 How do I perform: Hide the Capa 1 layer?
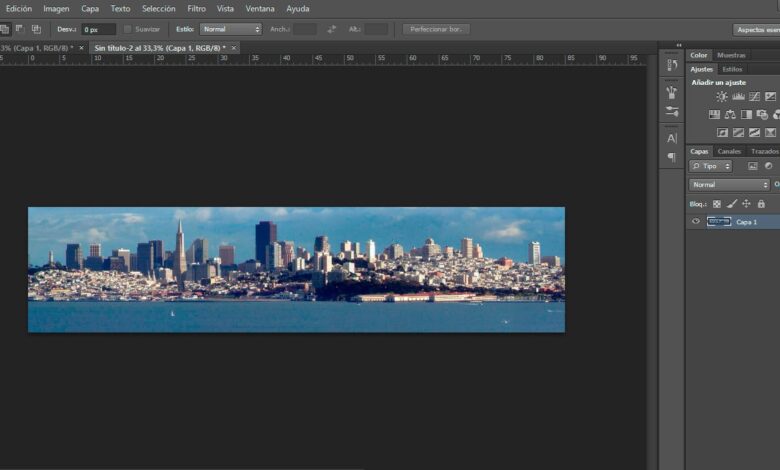696,222
